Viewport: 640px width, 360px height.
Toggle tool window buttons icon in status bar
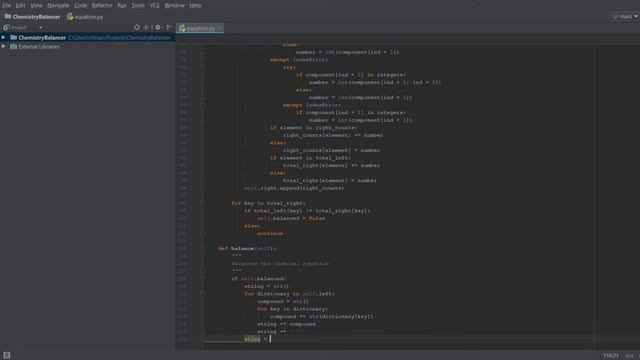coord(7,355)
